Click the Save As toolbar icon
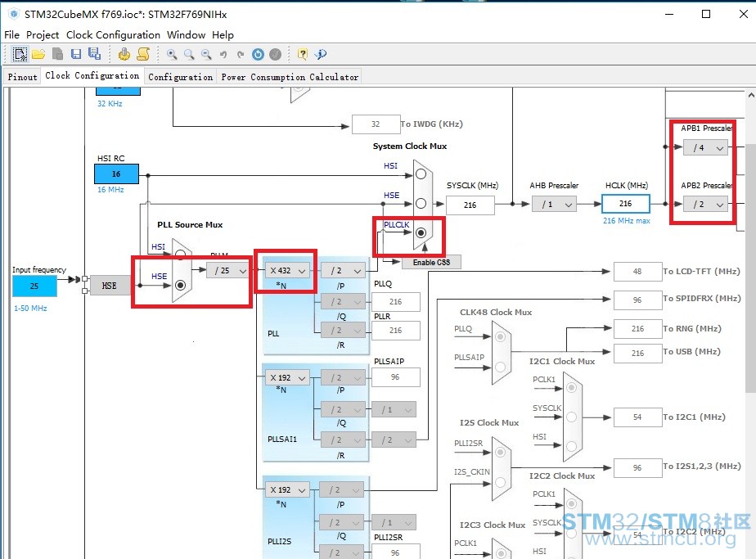Screen dimensions: 756x559 pos(94,54)
